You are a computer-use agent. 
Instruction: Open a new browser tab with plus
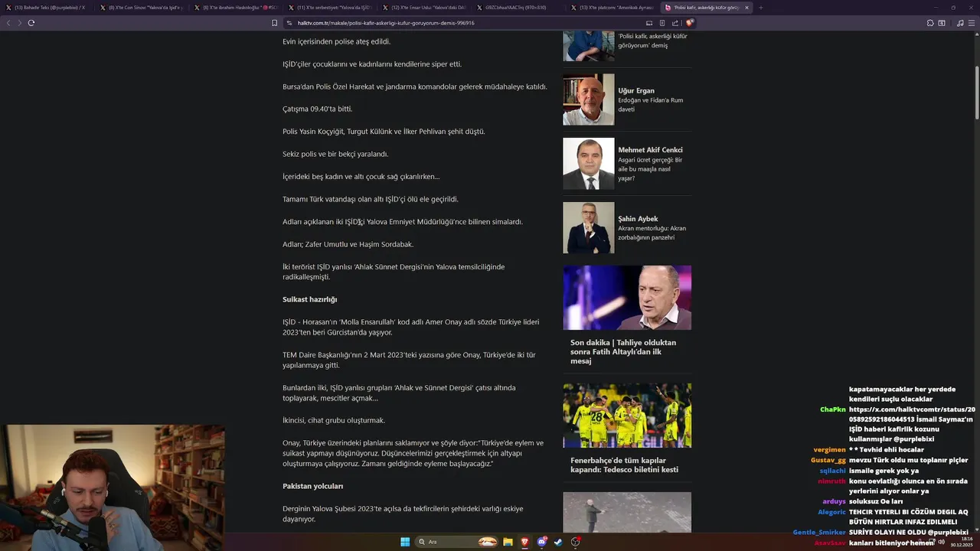click(x=760, y=8)
